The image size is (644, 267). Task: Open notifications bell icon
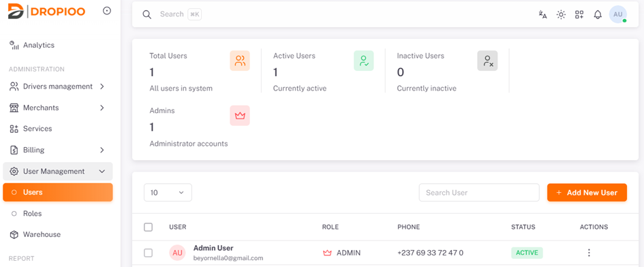(598, 15)
